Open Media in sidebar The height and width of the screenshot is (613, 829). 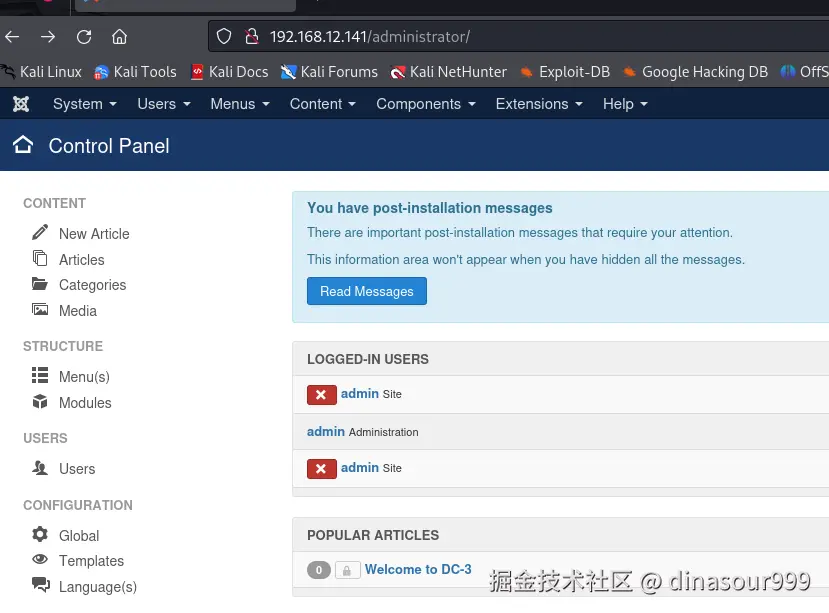pyautogui.click(x=78, y=311)
